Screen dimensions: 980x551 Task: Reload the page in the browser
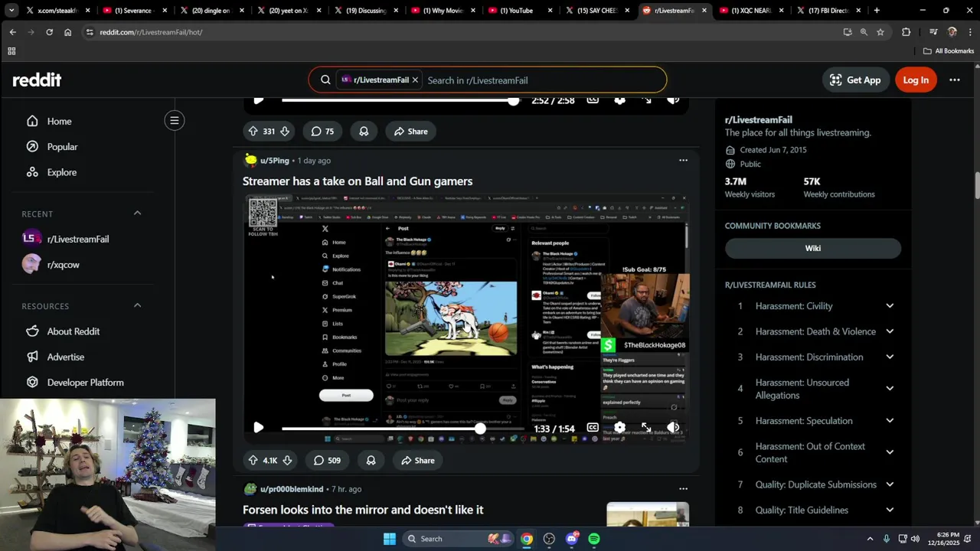(x=49, y=32)
